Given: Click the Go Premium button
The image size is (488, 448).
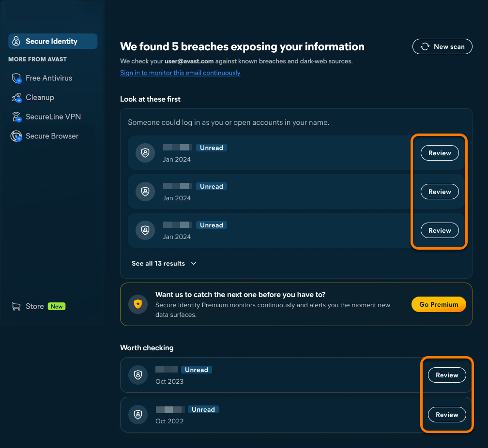Looking at the screenshot, I should click(x=439, y=304).
